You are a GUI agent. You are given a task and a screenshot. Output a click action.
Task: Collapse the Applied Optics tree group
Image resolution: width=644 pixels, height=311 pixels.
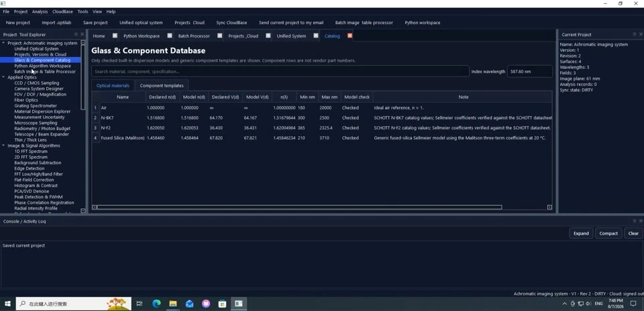pyautogui.click(x=4, y=77)
